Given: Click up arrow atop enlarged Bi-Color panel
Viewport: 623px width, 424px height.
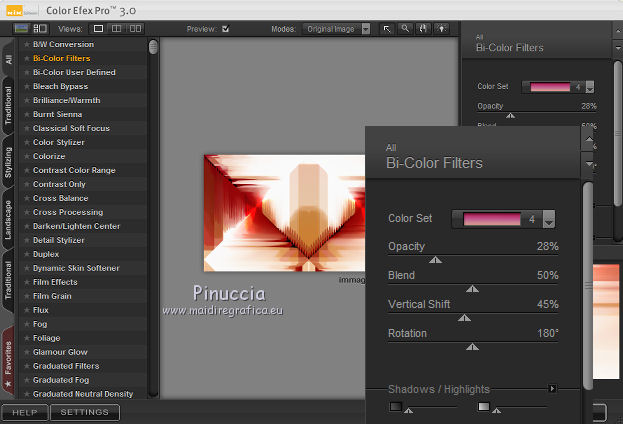Looking at the screenshot, I should (x=589, y=139).
